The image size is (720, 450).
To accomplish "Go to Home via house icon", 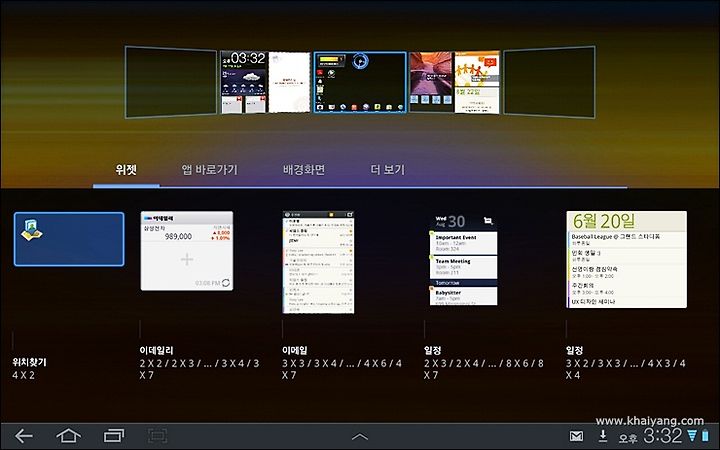I will (x=68, y=436).
